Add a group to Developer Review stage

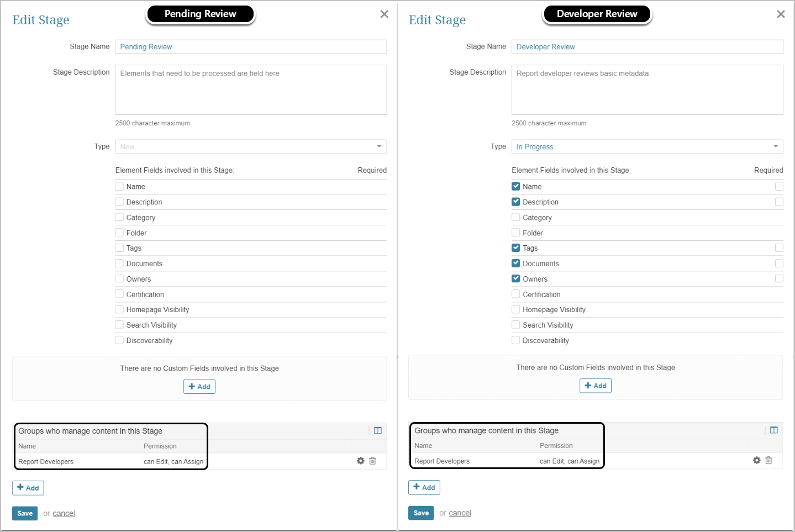424,487
